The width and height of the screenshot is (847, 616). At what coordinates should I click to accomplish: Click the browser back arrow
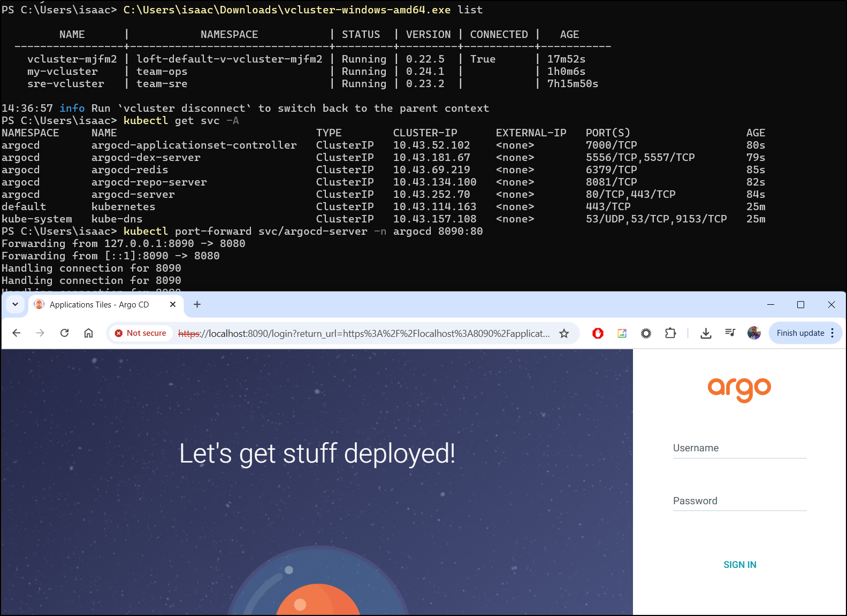point(17,333)
